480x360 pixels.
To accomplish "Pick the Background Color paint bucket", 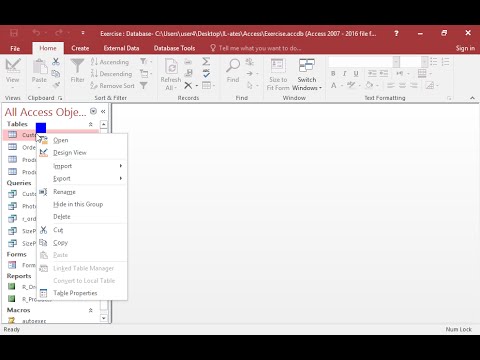I will pos(369,86).
